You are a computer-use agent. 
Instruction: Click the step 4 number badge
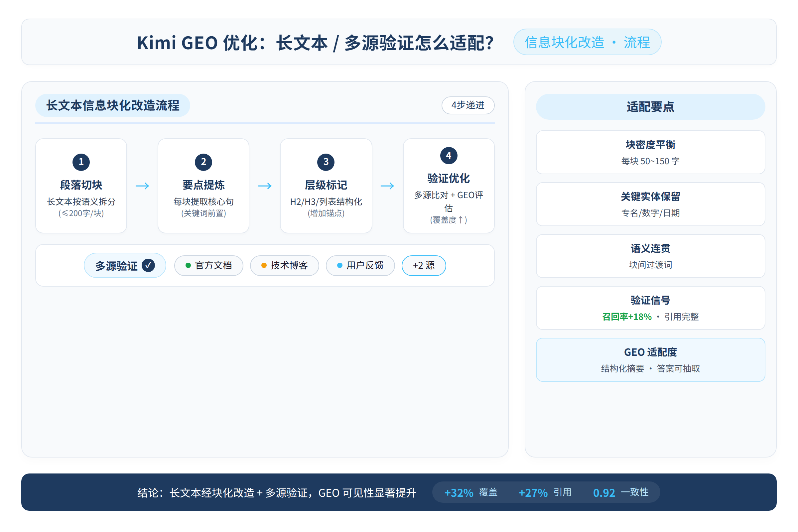click(x=449, y=155)
